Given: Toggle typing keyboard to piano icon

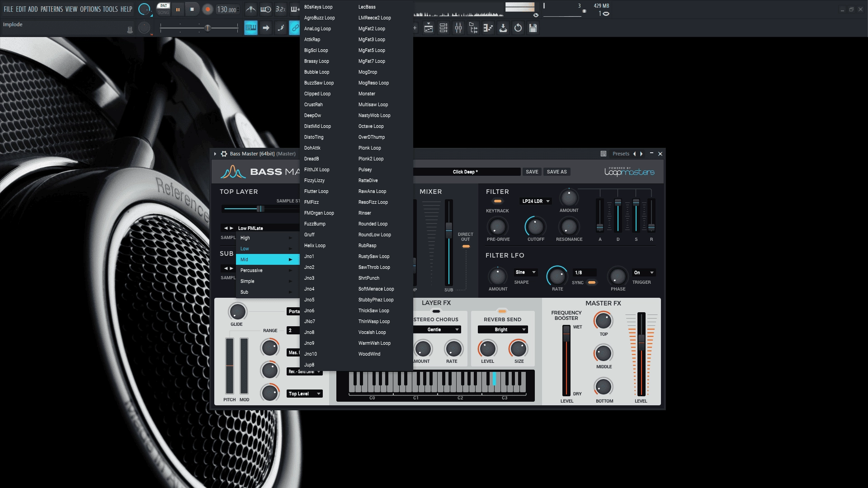Looking at the screenshot, I should [x=250, y=28].
